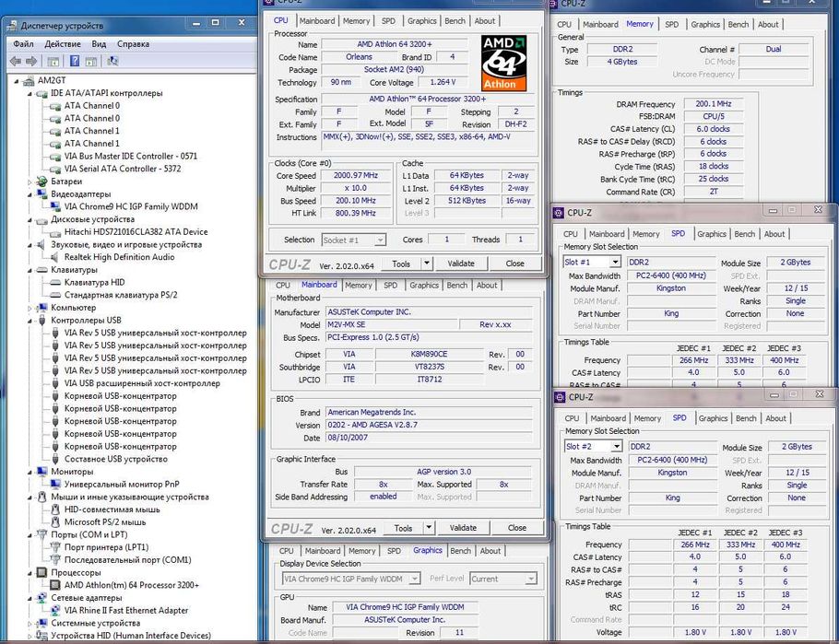Open the Файл menu

point(23,44)
